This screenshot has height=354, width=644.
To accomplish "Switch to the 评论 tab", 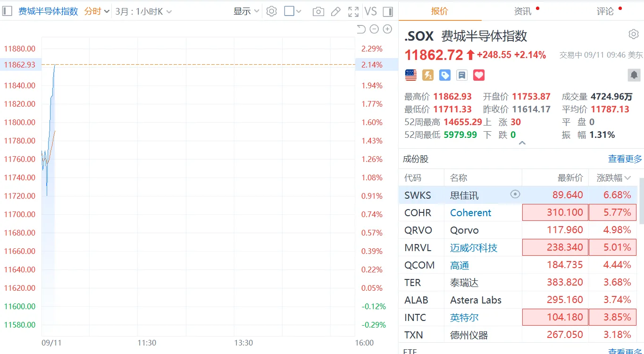I will click(605, 11).
